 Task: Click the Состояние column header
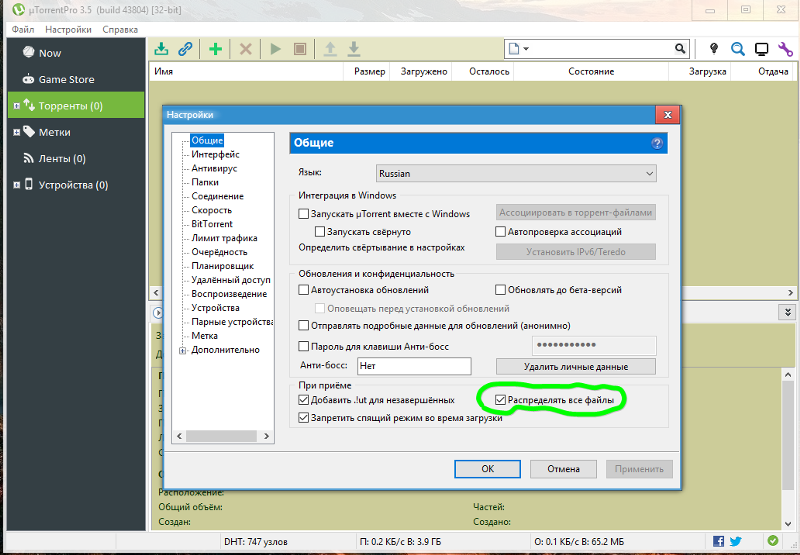point(591,71)
